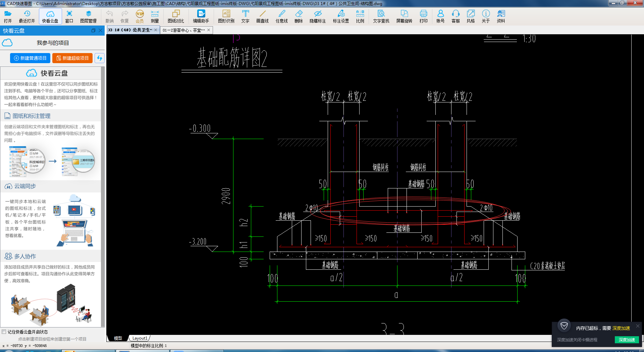Switch to the 公共卫生 drawing tab

130,30
